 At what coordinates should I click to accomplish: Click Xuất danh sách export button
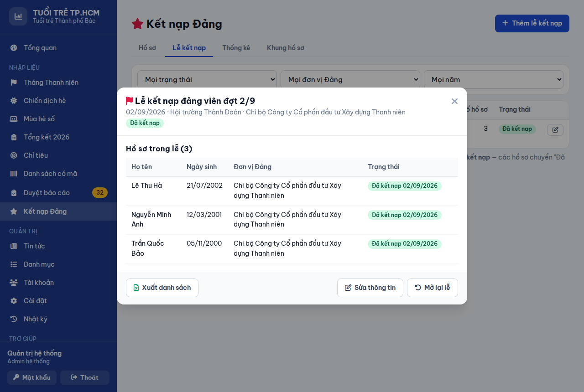point(162,288)
